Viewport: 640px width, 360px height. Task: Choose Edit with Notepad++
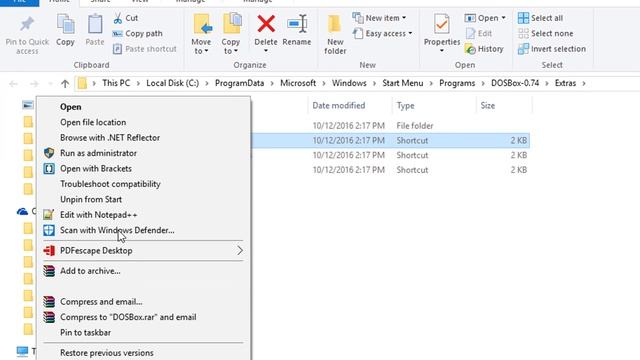[x=143, y=215]
